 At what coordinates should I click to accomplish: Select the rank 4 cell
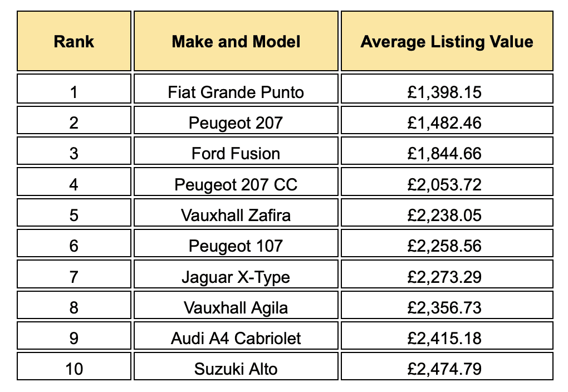74,182
